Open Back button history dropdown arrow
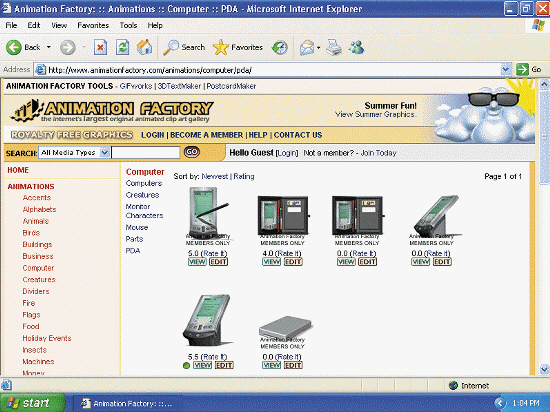Image resolution: width=550 pixels, height=412 pixels. coord(49,47)
